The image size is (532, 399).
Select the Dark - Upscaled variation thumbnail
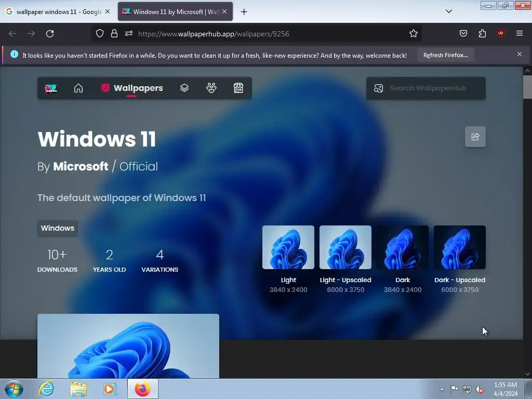click(x=460, y=247)
